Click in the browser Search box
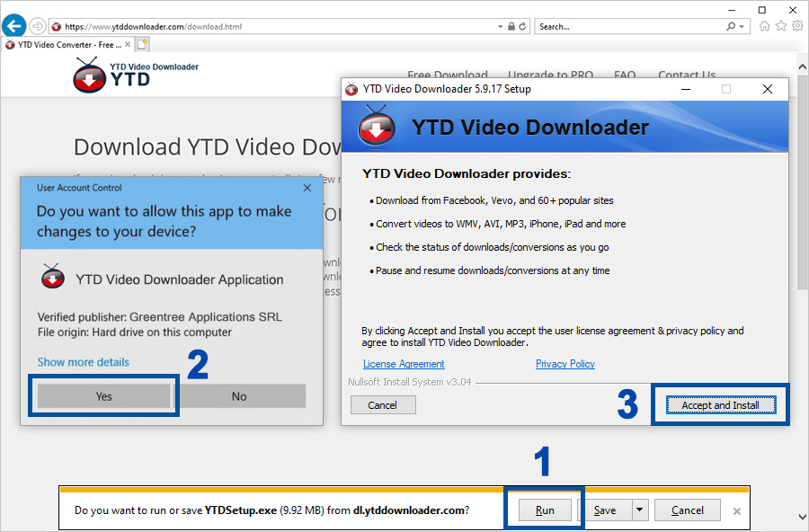The image size is (809, 532). (629, 26)
